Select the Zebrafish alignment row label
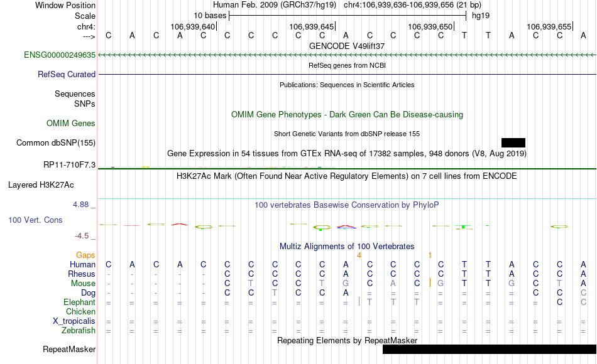This screenshot has height=364, width=597. 79,331
